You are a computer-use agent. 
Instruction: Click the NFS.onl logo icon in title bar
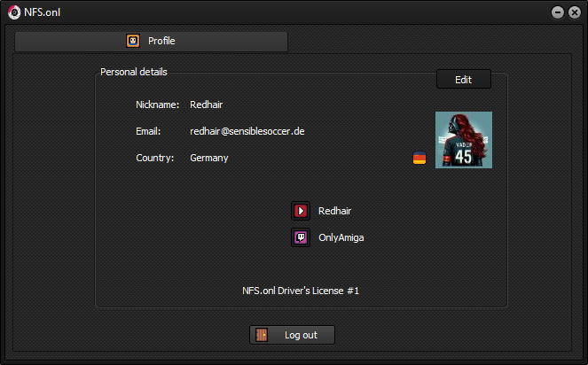pos(14,12)
